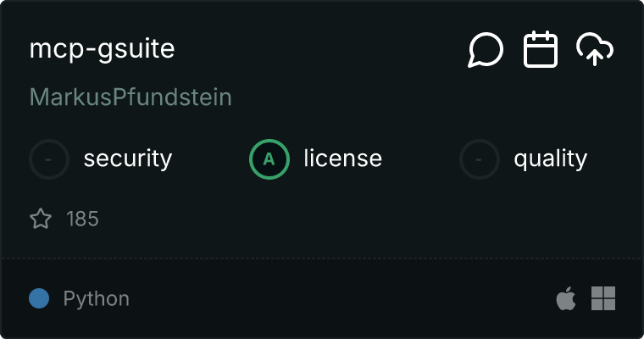644x339 pixels.
Task: Click the security label
Action: (x=128, y=158)
